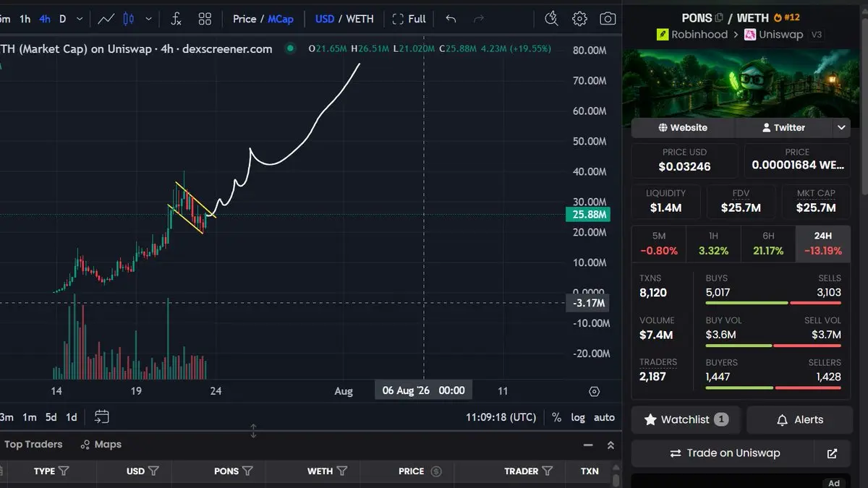Open the candlestick chart type dropdown
Viewport: 868px width, 488px height.
pos(148,19)
